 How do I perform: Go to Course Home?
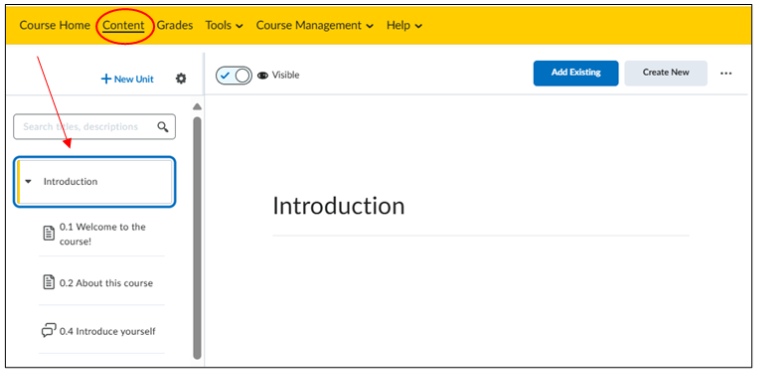tap(55, 25)
